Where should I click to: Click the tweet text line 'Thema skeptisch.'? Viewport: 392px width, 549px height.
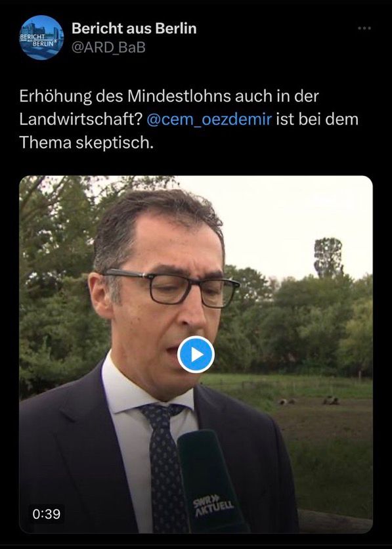(x=87, y=143)
